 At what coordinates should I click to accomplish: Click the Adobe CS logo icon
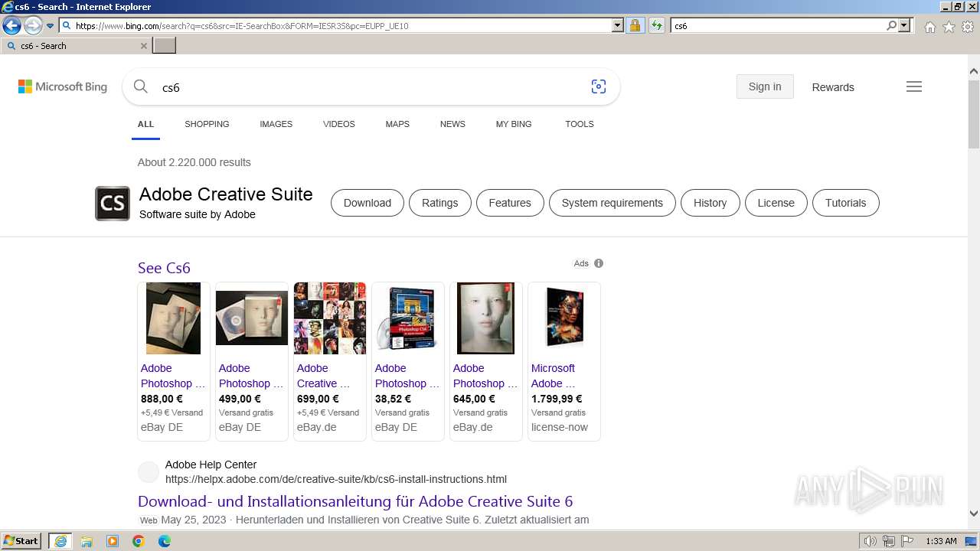tap(113, 204)
